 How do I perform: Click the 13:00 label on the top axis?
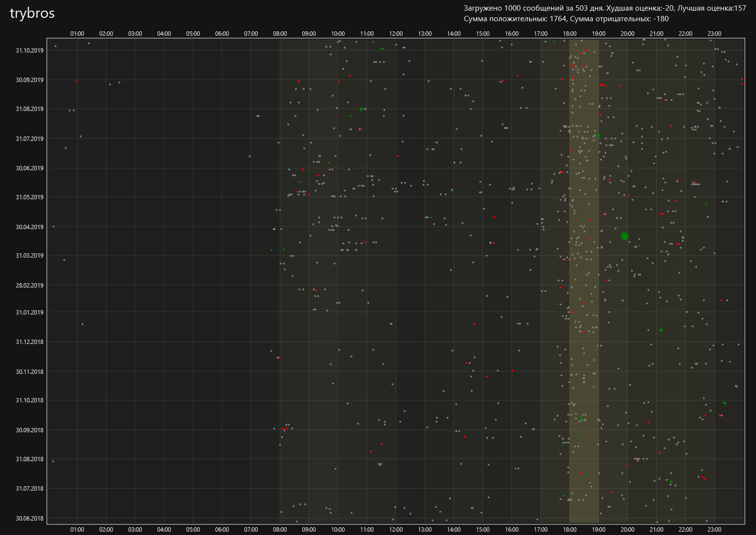pos(425,34)
